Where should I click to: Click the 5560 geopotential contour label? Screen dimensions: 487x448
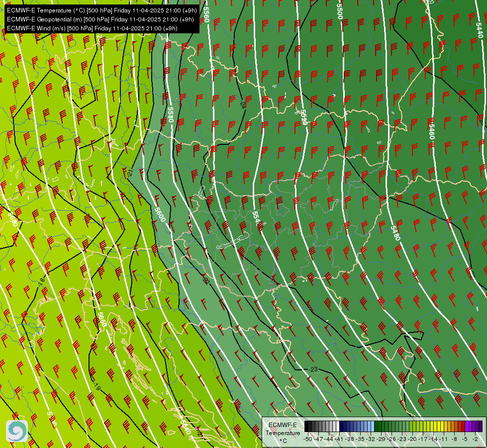tap(205, 14)
